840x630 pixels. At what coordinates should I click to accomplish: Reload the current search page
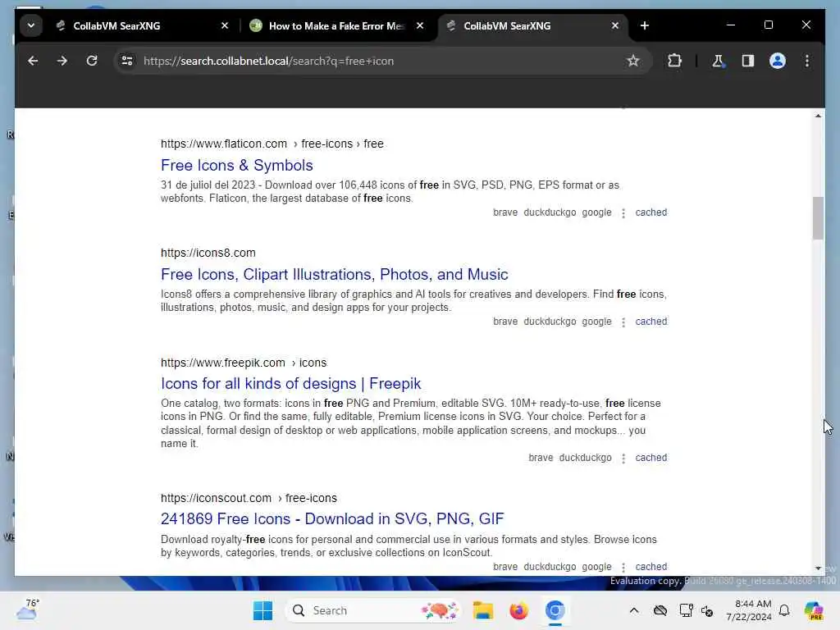coord(92,61)
